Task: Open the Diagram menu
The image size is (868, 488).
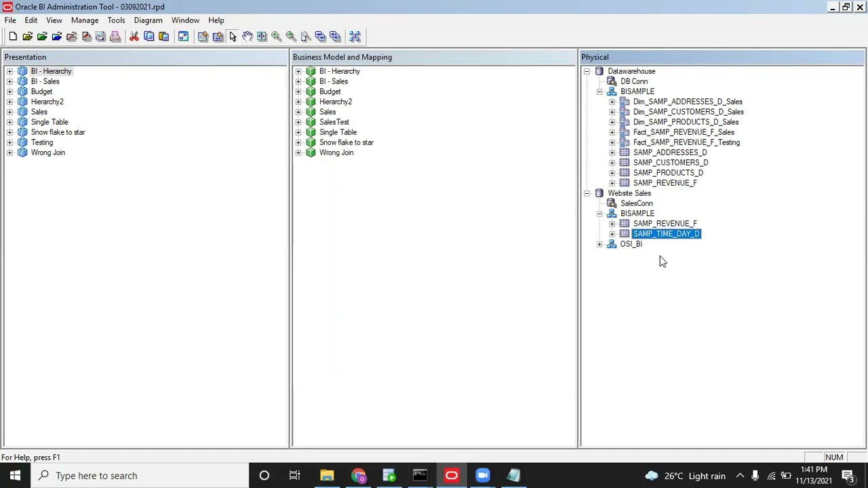Action: pos(148,20)
